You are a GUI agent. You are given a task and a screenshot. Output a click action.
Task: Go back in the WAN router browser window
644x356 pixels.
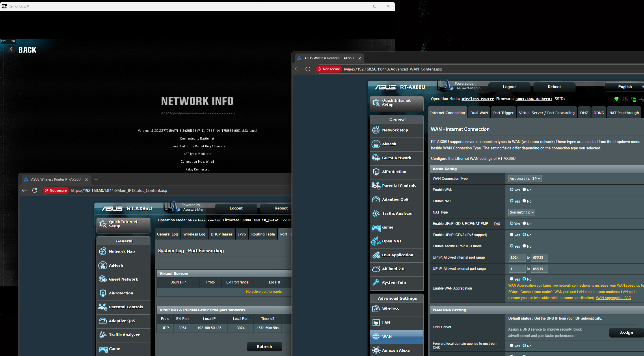[297, 69]
